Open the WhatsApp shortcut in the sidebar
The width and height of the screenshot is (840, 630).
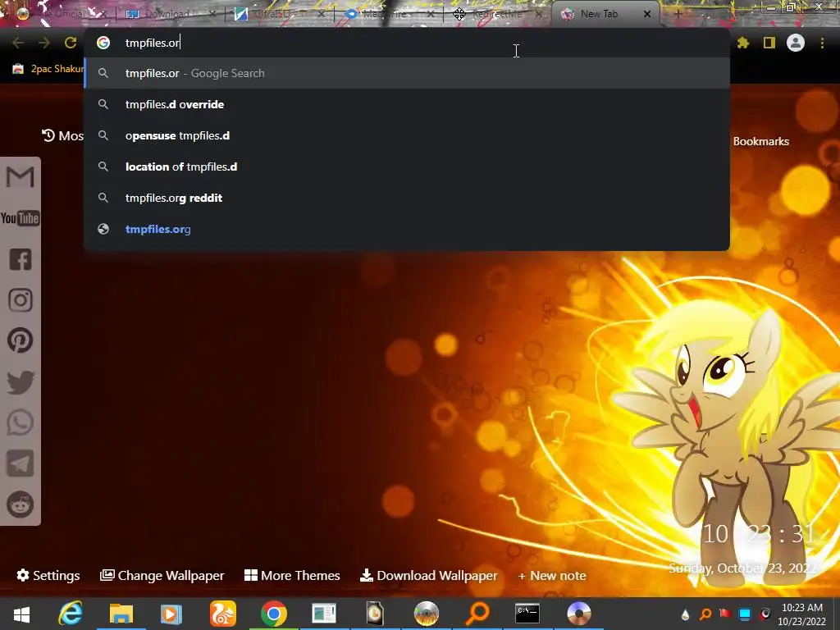point(21,422)
